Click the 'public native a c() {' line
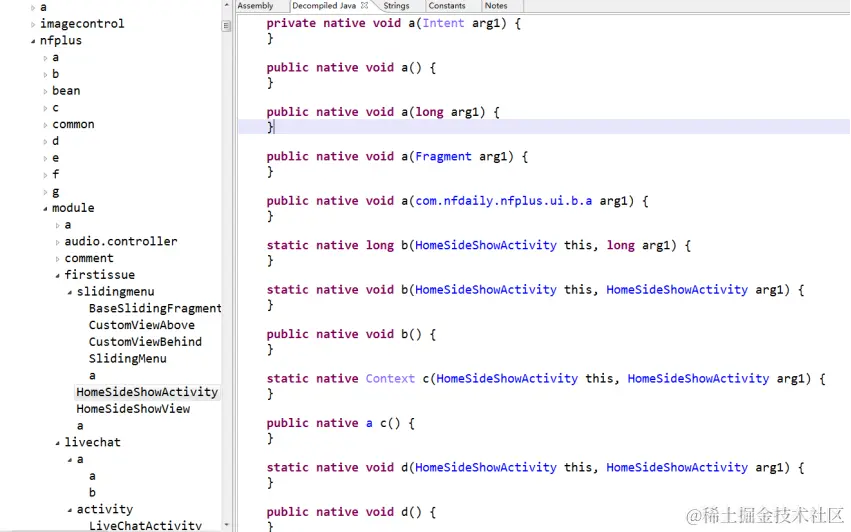The width and height of the screenshot is (851, 532). (x=340, y=423)
